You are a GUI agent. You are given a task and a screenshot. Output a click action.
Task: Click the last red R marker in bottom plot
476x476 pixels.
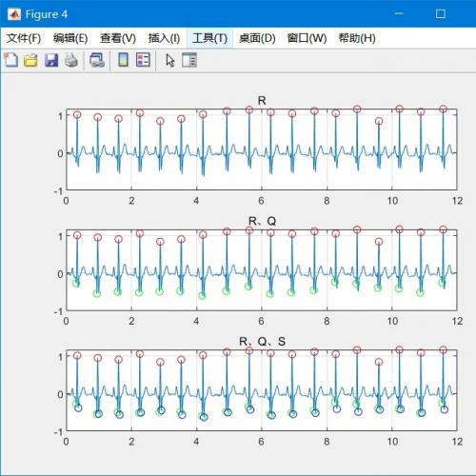[x=443, y=350]
